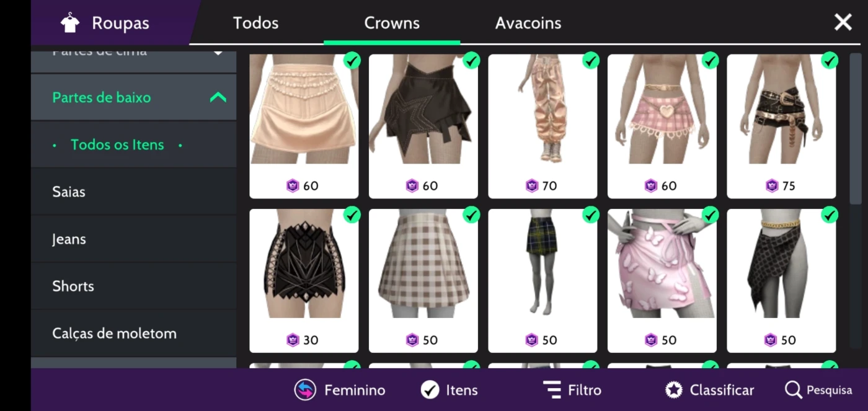
Task: Click crown icon on the 70 cargo pants
Action: [531, 185]
